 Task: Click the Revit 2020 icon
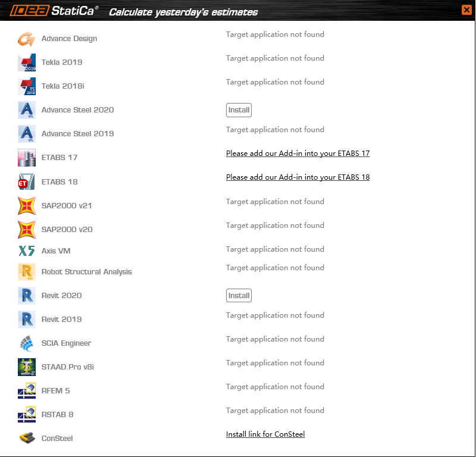pos(27,296)
